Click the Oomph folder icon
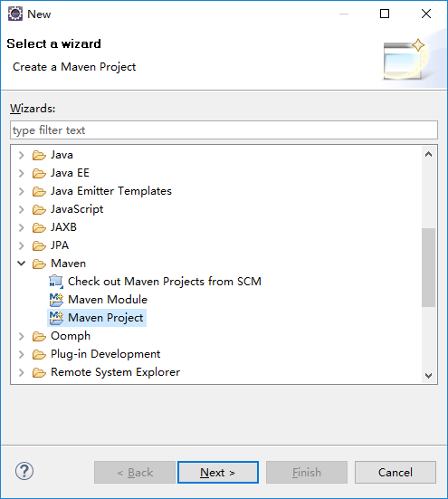This screenshot has width=448, height=499. 39,336
